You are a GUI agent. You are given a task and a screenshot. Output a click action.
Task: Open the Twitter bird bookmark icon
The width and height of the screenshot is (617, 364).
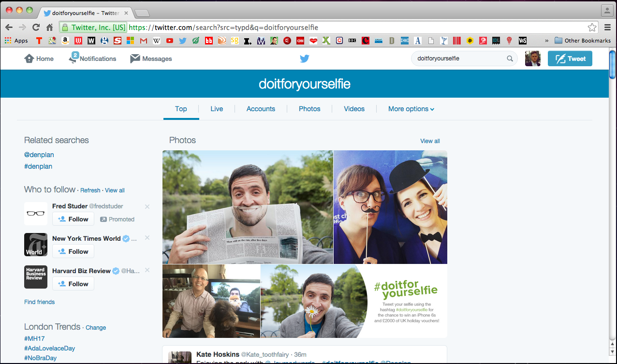point(182,41)
